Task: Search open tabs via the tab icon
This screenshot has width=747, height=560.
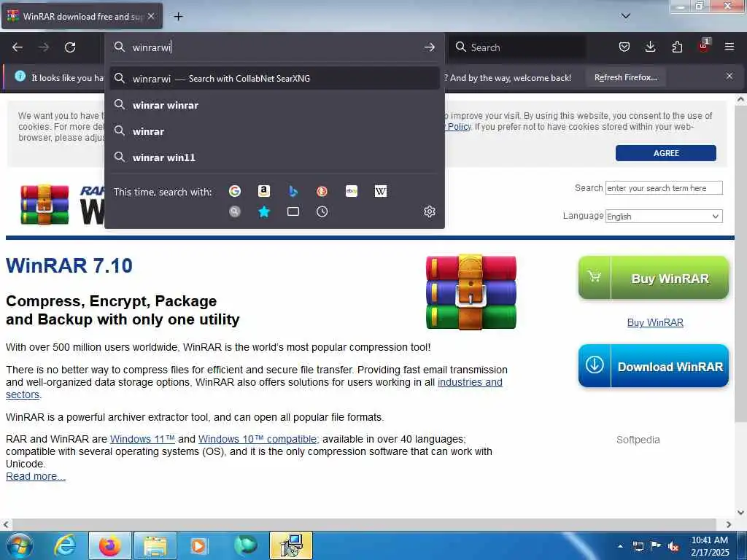Action: click(293, 211)
